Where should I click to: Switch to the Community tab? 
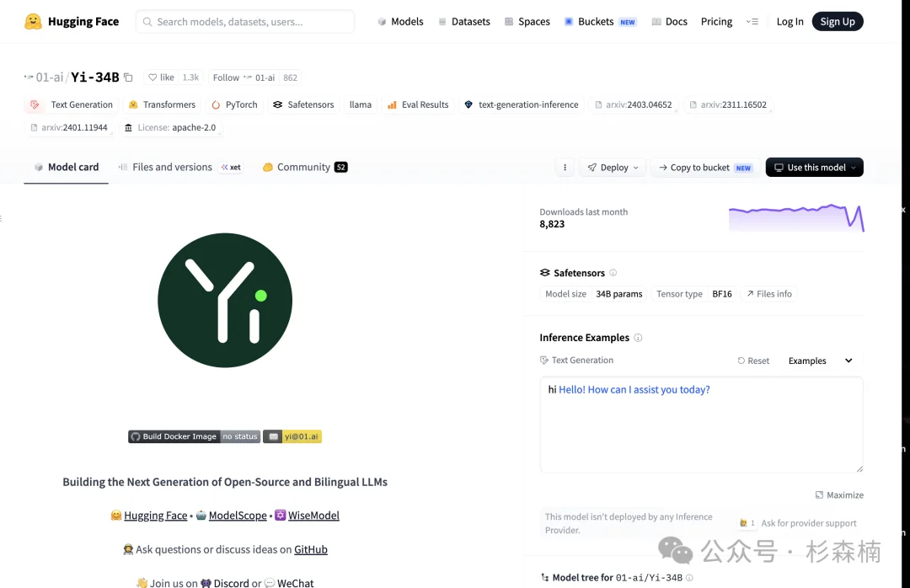[305, 167]
